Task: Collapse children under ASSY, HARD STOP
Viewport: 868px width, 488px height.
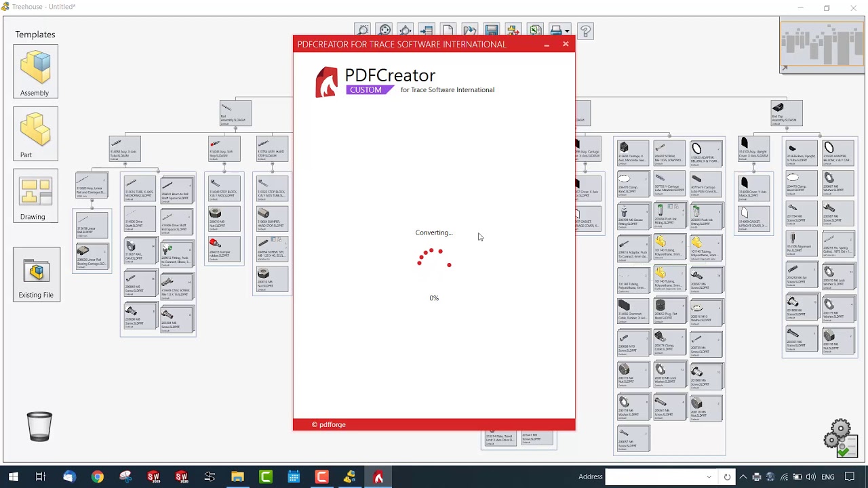Action: coord(272,163)
